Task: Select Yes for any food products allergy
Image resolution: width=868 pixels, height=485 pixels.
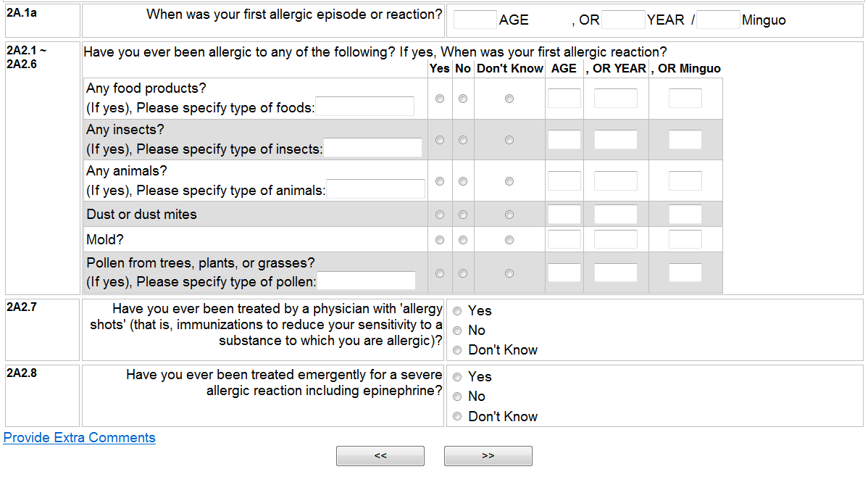Action: [x=440, y=99]
